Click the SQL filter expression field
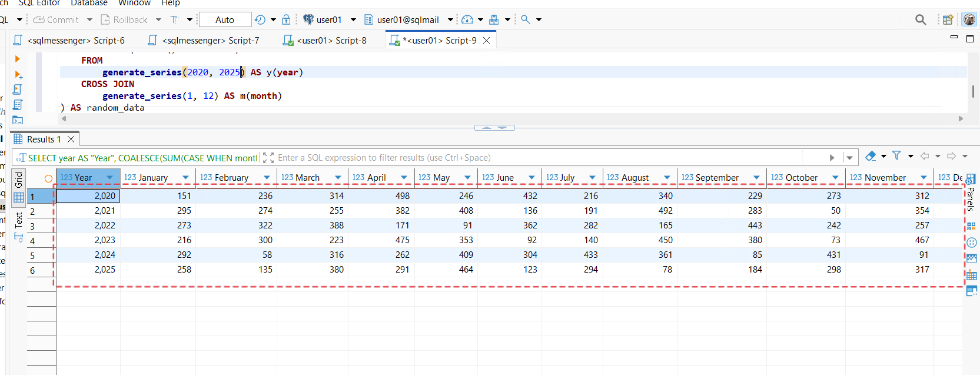This screenshot has width=980, height=375. coord(539,158)
